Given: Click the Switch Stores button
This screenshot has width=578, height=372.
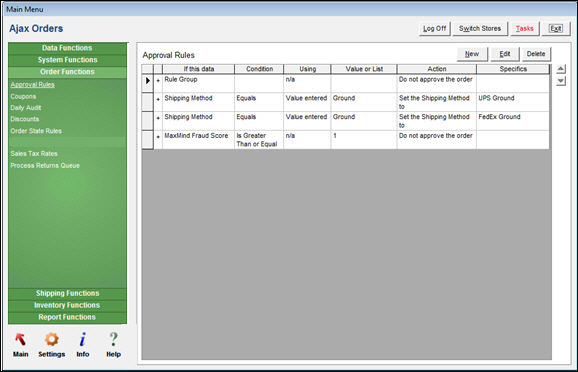Looking at the screenshot, I should click(480, 28).
